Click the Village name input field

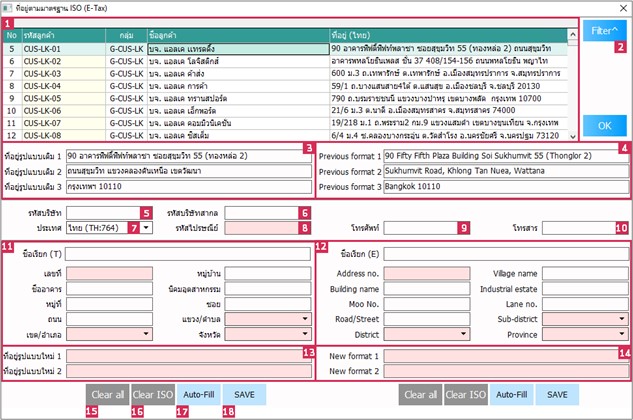(x=585, y=273)
